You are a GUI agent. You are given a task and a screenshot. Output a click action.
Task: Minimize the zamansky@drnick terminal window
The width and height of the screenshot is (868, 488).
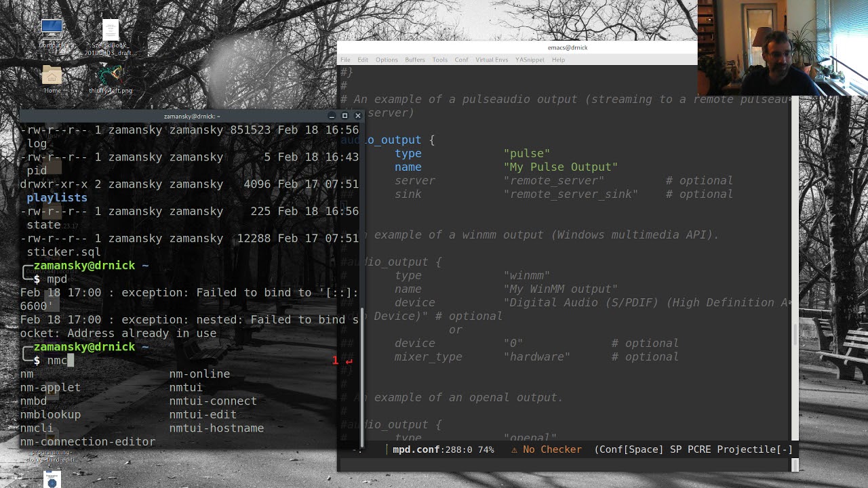coord(331,116)
